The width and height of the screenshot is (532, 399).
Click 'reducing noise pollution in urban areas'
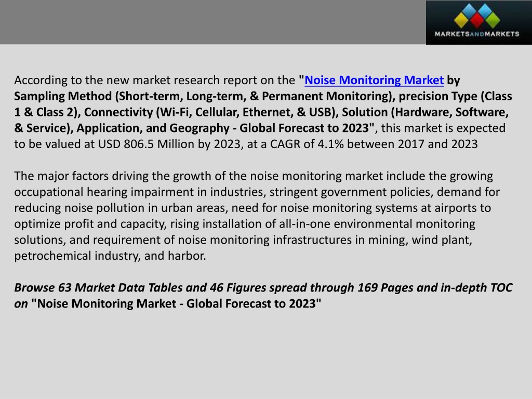tap(120, 208)
